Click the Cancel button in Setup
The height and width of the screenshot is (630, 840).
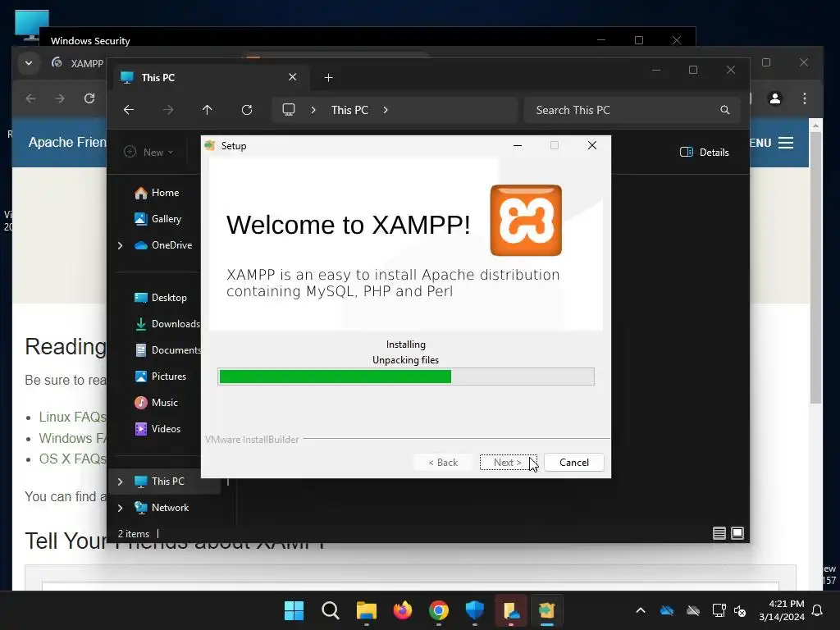click(573, 463)
